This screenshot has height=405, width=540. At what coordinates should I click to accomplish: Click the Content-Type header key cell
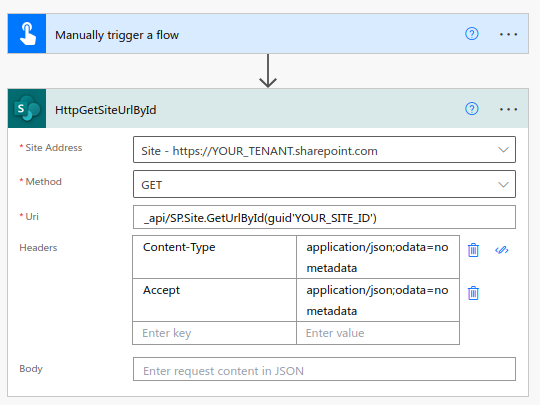pos(215,257)
